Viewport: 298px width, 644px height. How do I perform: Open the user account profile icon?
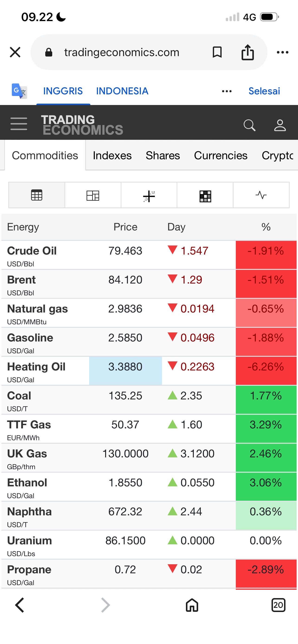[x=280, y=125]
